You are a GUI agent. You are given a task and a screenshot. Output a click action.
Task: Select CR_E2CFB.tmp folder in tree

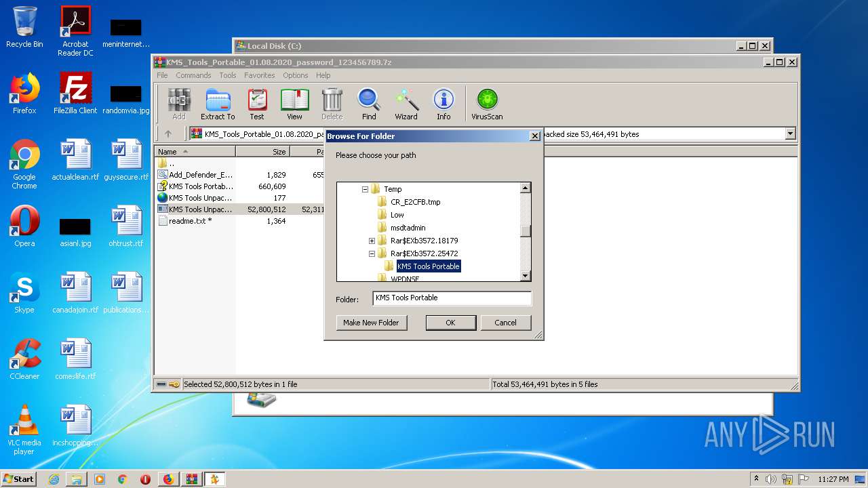(x=415, y=202)
